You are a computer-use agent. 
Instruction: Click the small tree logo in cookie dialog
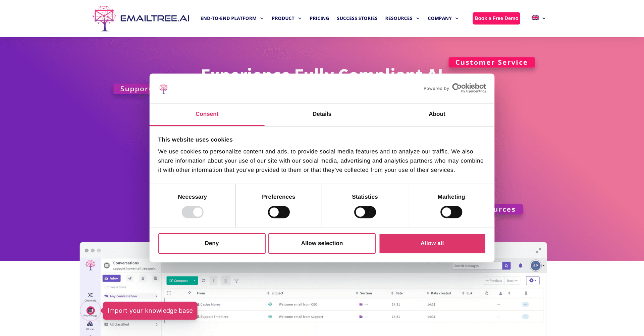coord(163,89)
